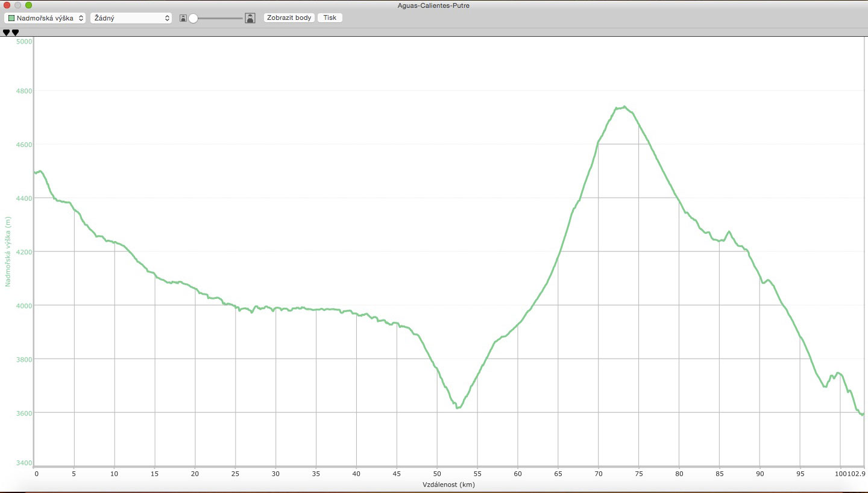Click the 75 km distance axis value

639,473
